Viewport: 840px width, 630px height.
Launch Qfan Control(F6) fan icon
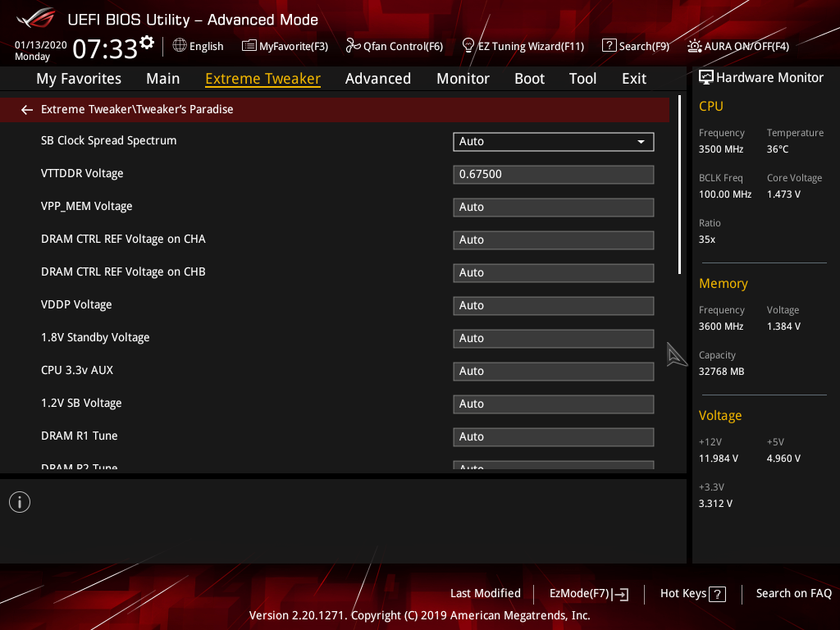[x=353, y=46]
